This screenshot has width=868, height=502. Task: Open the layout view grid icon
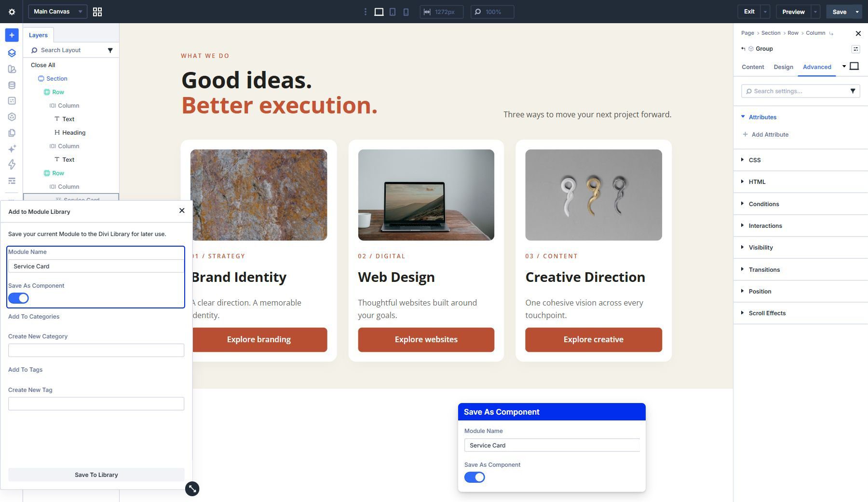(97, 12)
